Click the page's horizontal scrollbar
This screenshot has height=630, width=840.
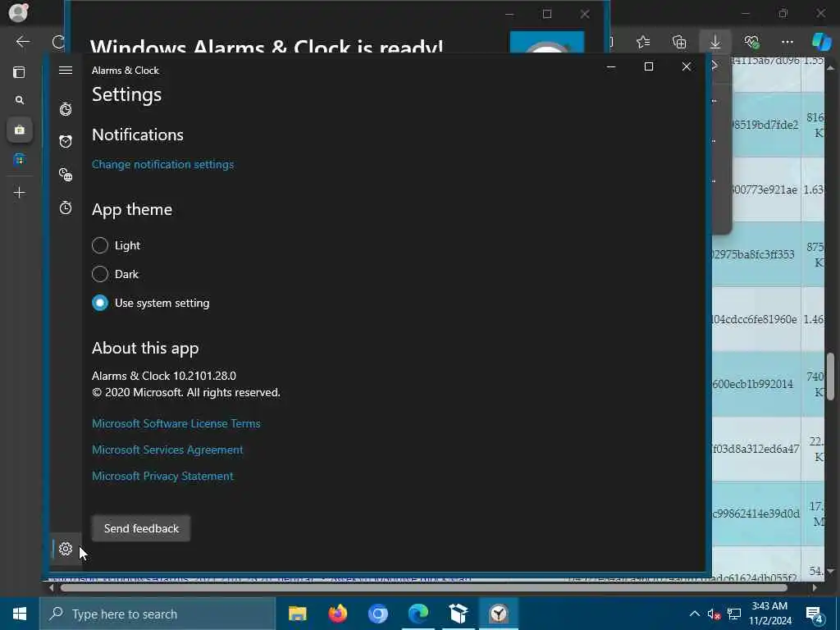click(423, 587)
